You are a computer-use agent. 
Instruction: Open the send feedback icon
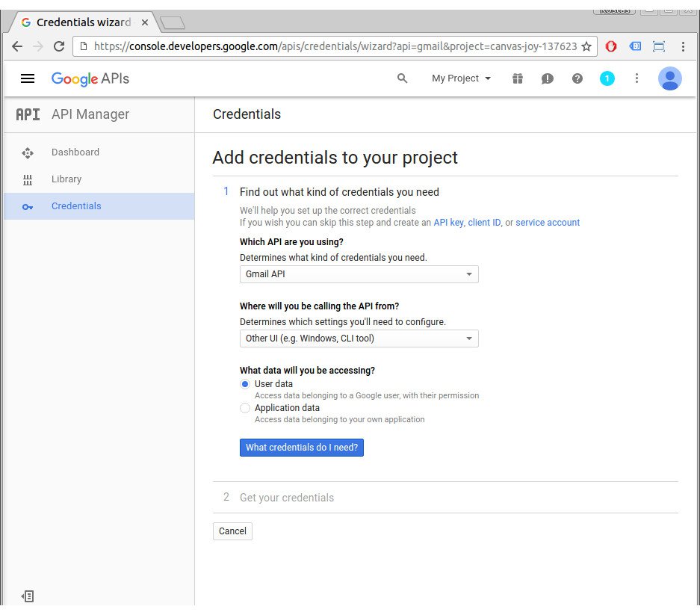548,78
